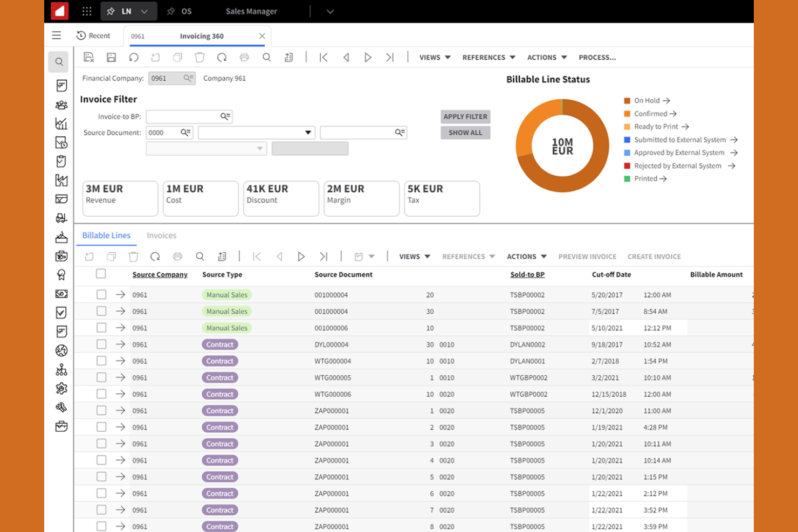Open the On Hold status link
This screenshot has width=798, height=532.
coord(652,101)
